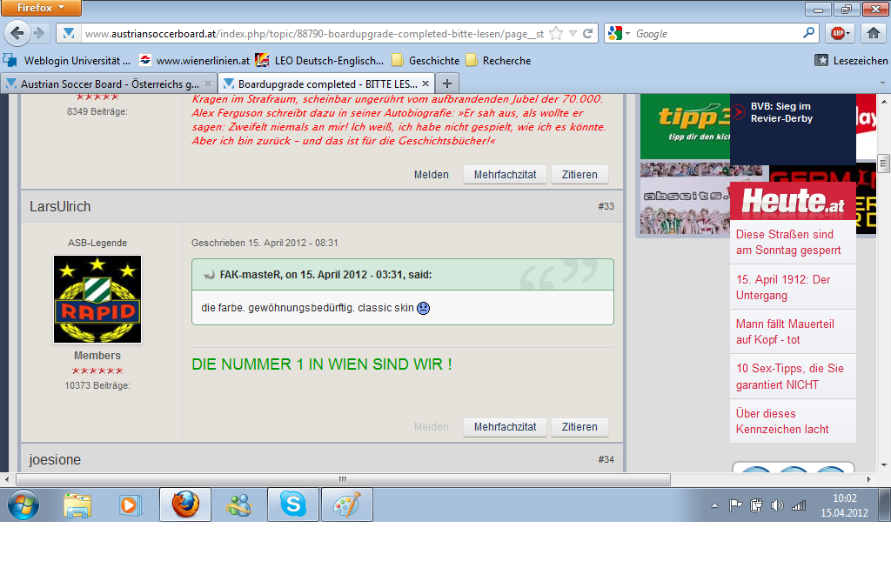Close the Austrian Soccer Board tab
Image resolution: width=891 pixels, height=588 pixels.
click(x=208, y=84)
